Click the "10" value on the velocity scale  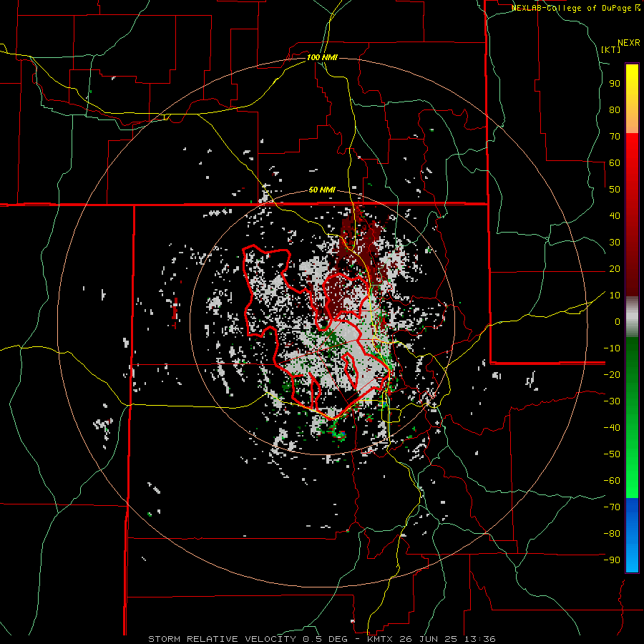click(615, 296)
